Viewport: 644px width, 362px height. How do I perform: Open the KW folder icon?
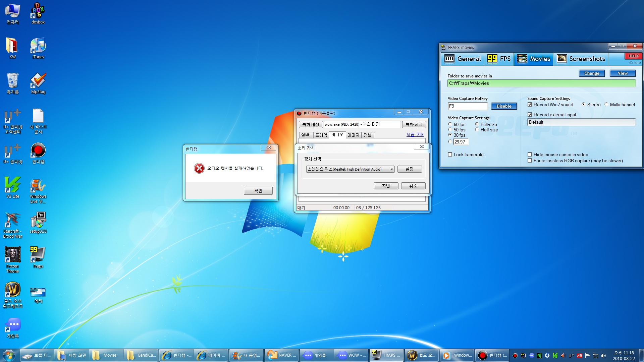click(12, 48)
